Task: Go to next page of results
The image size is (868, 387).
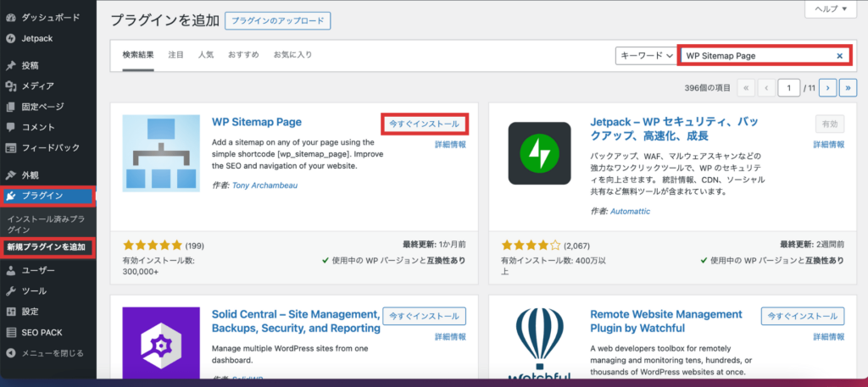Action: click(827, 87)
